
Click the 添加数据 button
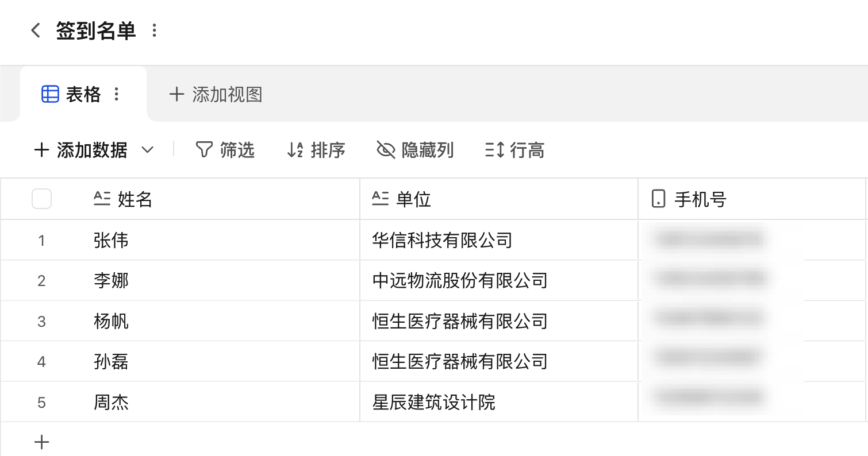(x=81, y=150)
